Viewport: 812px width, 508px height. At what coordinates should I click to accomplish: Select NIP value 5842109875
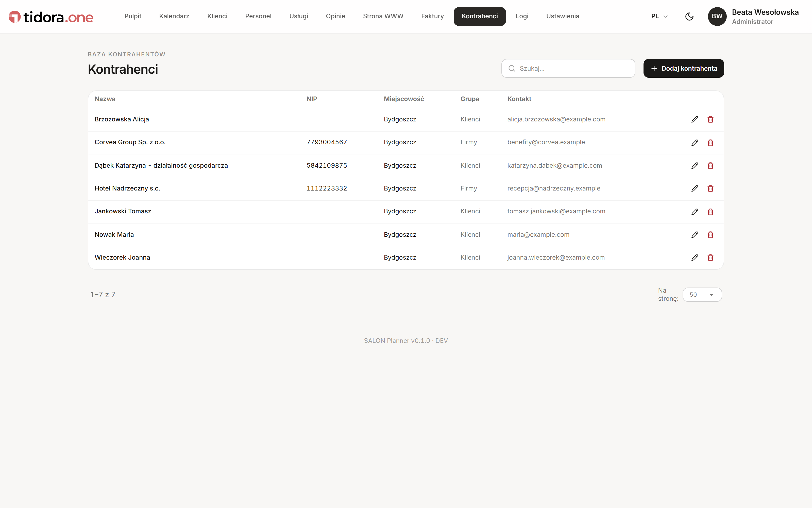tap(327, 165)
